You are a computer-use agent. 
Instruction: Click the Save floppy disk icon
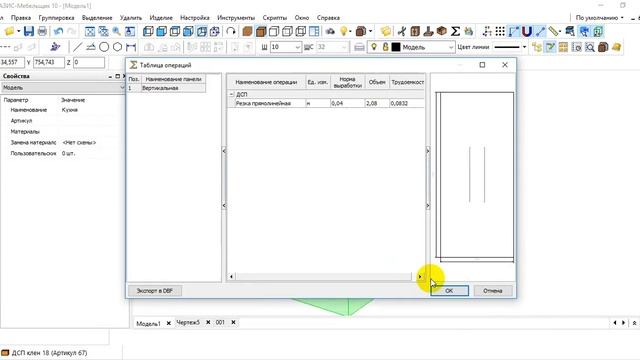coord(29,31)
